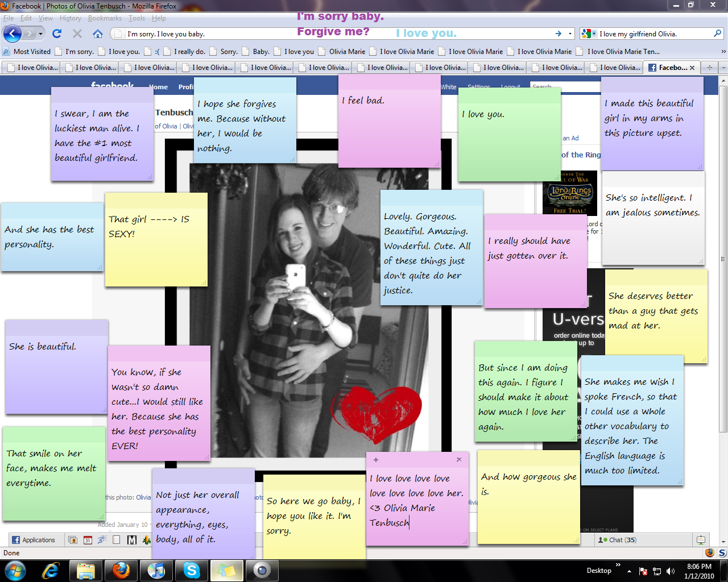
Task: Click the Sticky Notes taskbar icon
Action: click(227, 571)
